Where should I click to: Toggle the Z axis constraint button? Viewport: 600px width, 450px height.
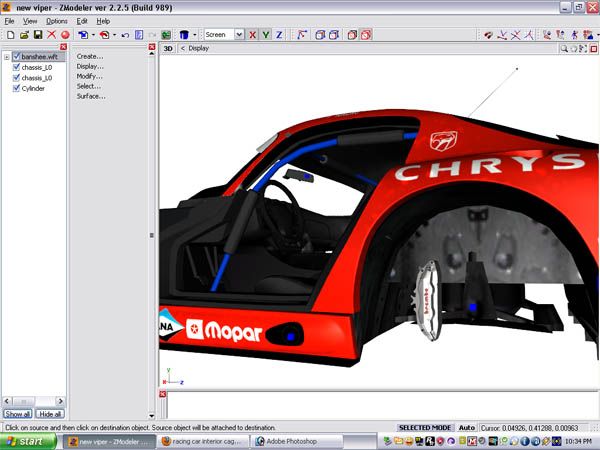[279, 34]
